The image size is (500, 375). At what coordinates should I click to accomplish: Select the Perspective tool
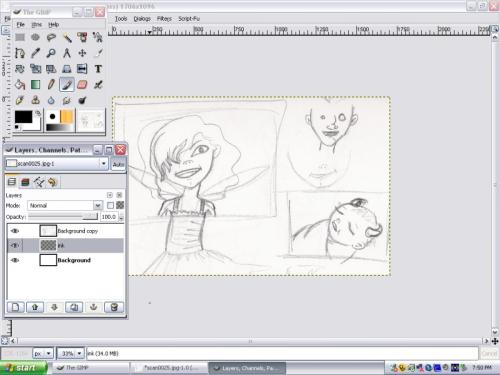pos(67,69)
